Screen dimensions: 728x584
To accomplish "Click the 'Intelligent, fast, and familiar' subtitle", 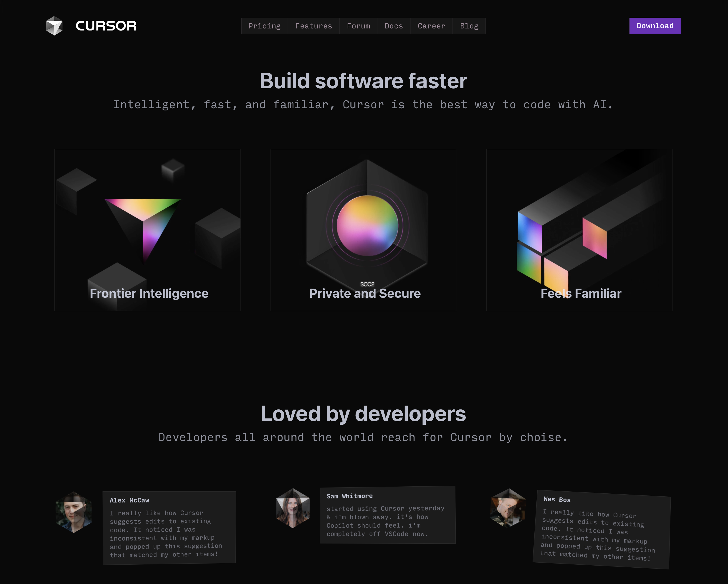I will point(363,105).
